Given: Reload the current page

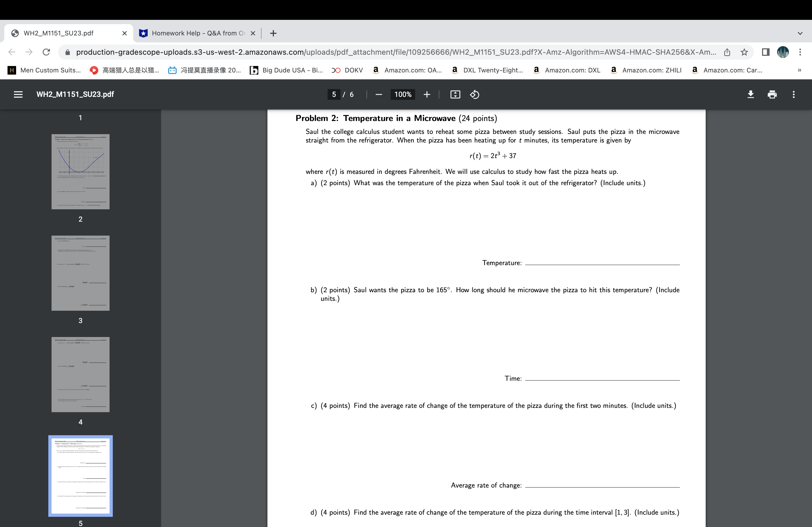Looking at the screenshot, I should pyautogui.click(x=46, y=52).
